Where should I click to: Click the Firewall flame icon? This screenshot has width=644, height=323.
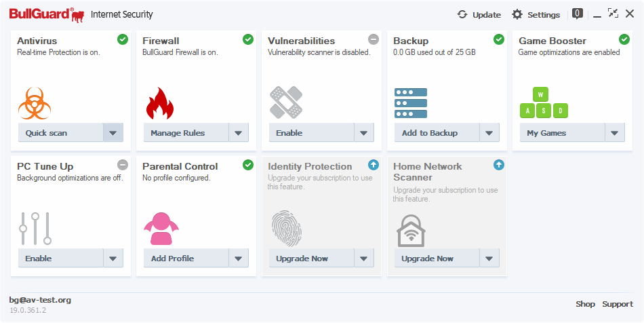[160, 102]
